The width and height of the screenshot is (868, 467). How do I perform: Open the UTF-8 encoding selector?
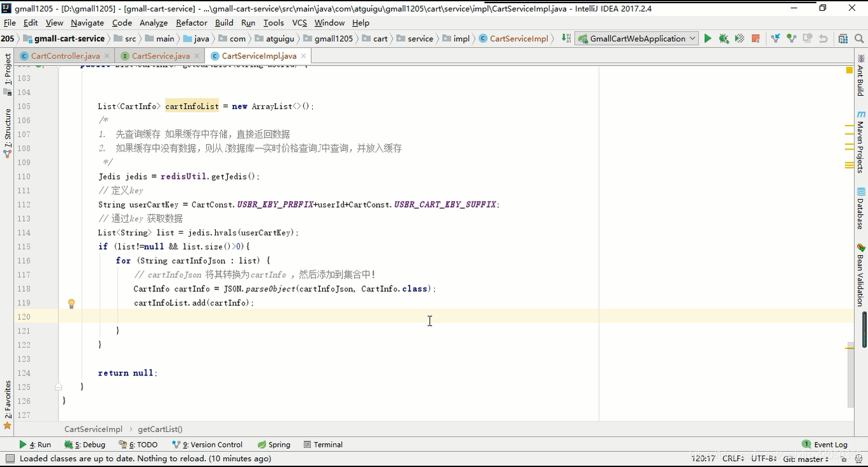click(764, 459)
